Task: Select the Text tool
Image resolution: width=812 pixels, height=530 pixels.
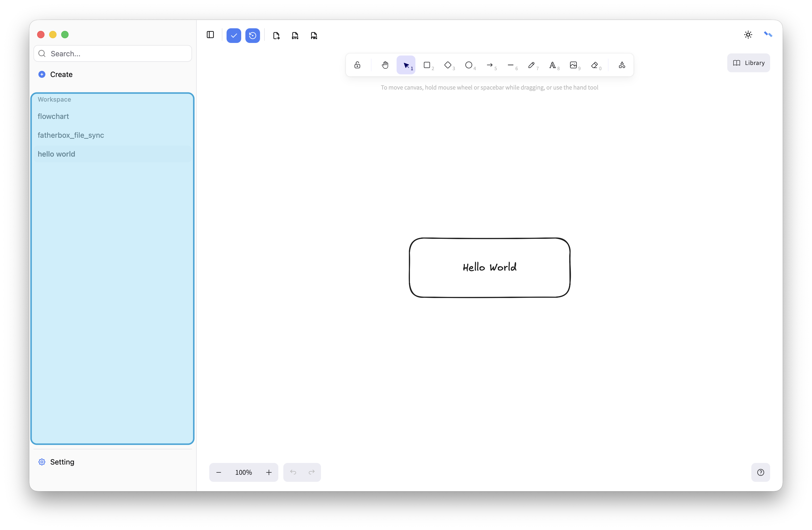Action: [x=552, y=65]
